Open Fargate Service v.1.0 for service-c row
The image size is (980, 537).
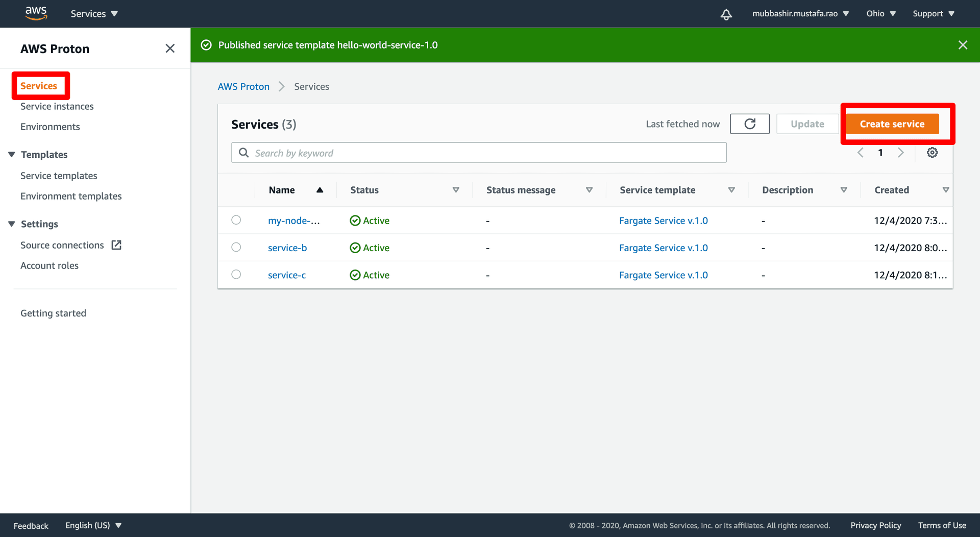[664, 275]
